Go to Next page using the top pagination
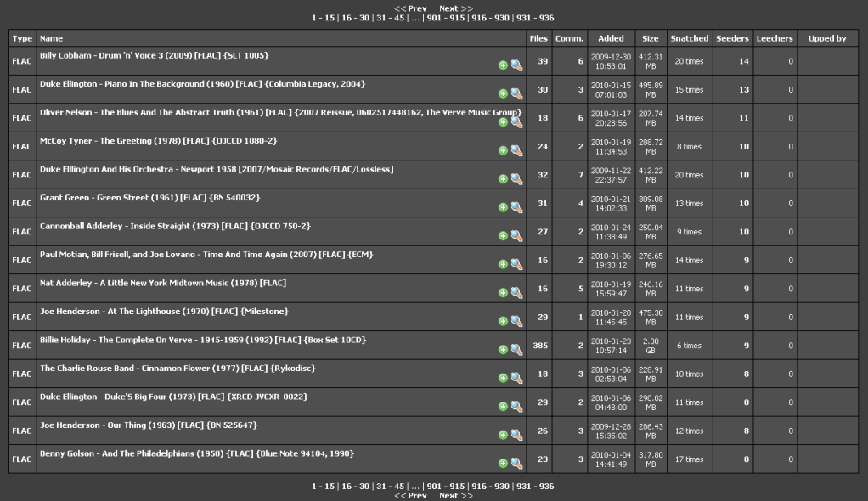868x501 pixels. 456,8
